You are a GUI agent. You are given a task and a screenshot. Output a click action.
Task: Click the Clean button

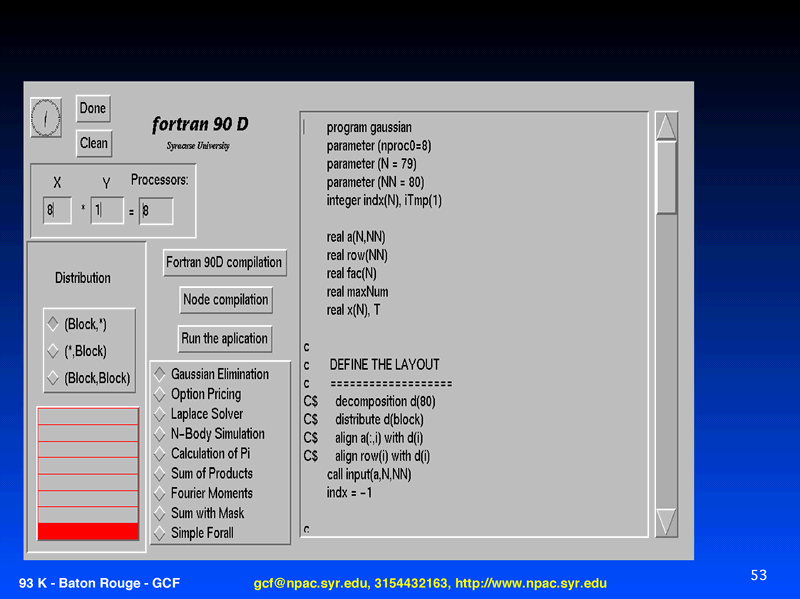click(94, 143)
